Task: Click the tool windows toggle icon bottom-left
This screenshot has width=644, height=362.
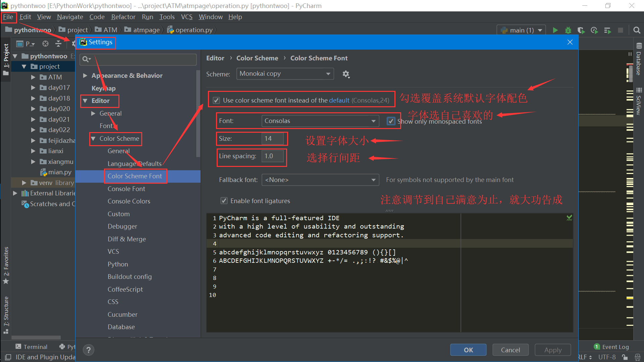Action: [8, 357]
